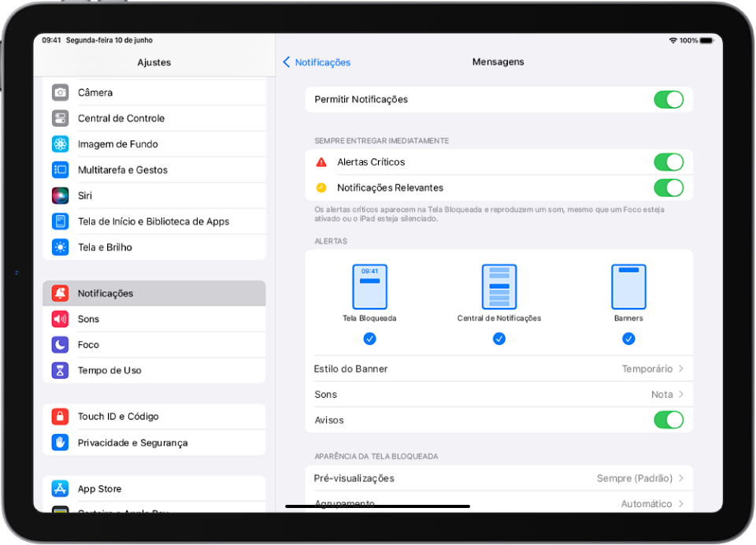Tap the red Alertas Críticos warning icon
756x545 pixels.
[321, 162]
